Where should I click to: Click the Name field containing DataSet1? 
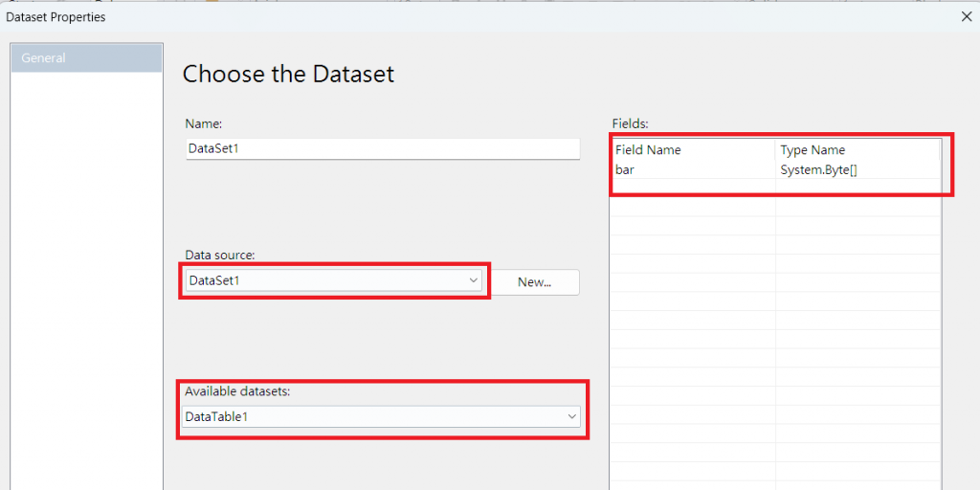pos(383,148)
